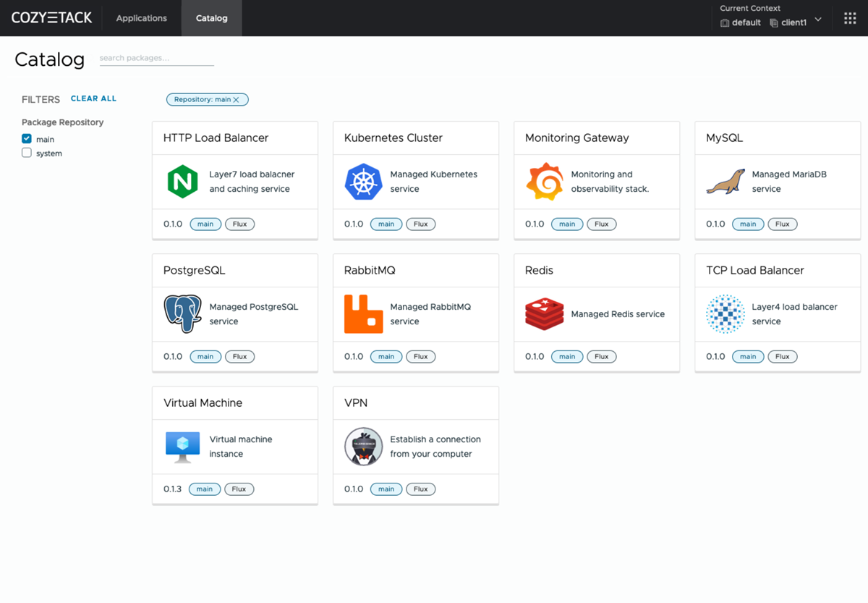
Task: Uncheck the main repository checkbox
Action: pos(27,139)
